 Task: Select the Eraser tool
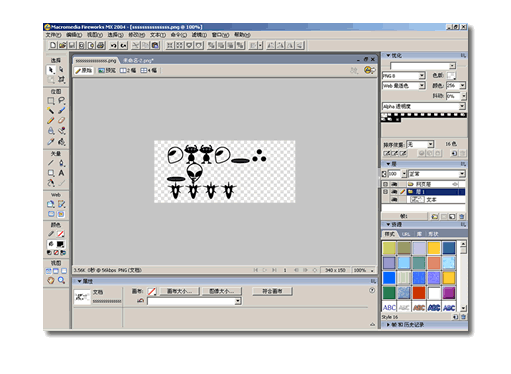pyautogui.click(x=61, y=120)
